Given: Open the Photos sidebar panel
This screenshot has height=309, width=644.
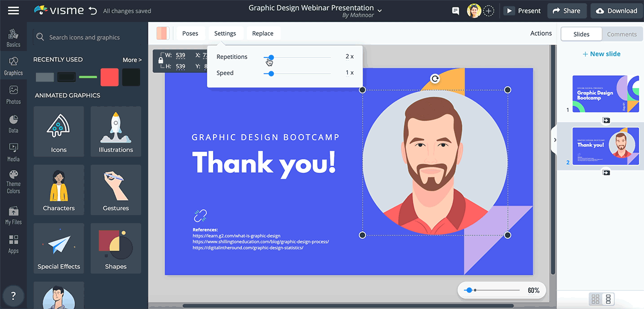Looking at the screenshot, I should coord(13,94).
